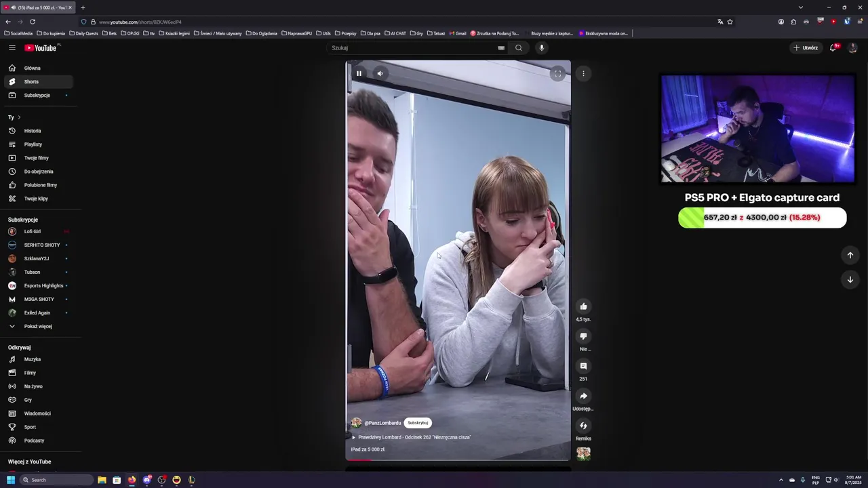Go back with the browser back arrow
868x488 pixels.
coord(8,22)
